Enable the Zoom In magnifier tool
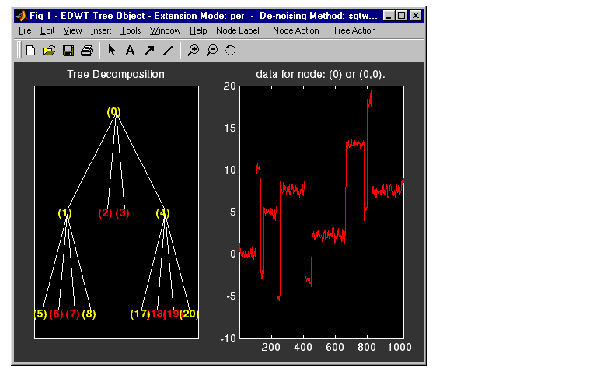 [193, 50]
